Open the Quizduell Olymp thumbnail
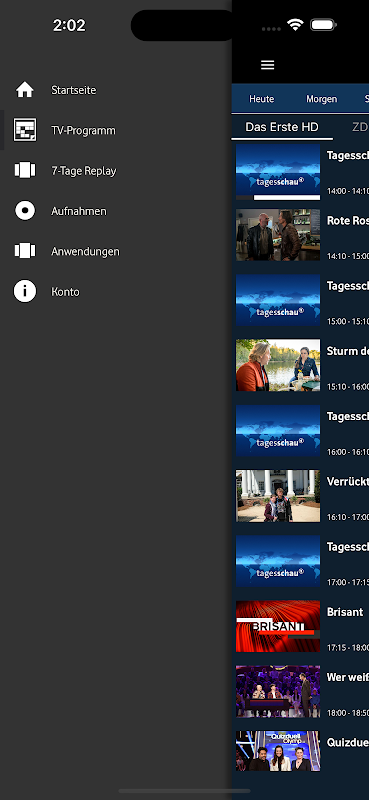 (x=278, y=751)
